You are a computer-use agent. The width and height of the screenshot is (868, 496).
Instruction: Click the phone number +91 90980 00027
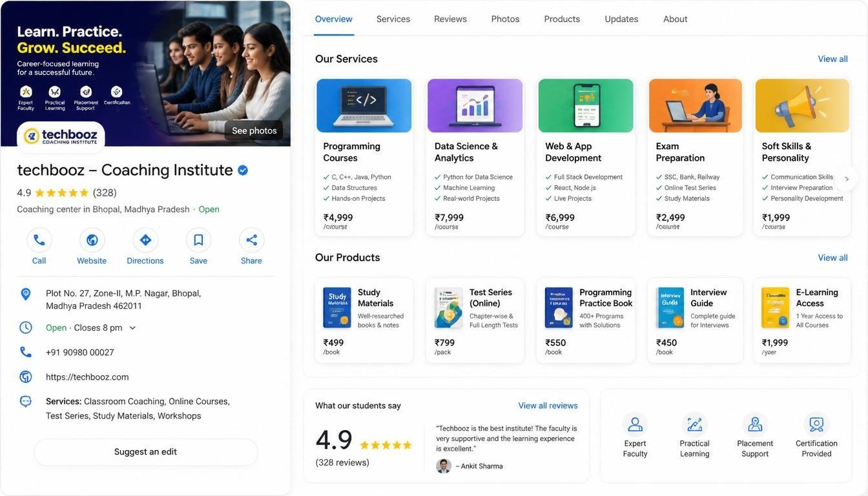click(80, 353)
